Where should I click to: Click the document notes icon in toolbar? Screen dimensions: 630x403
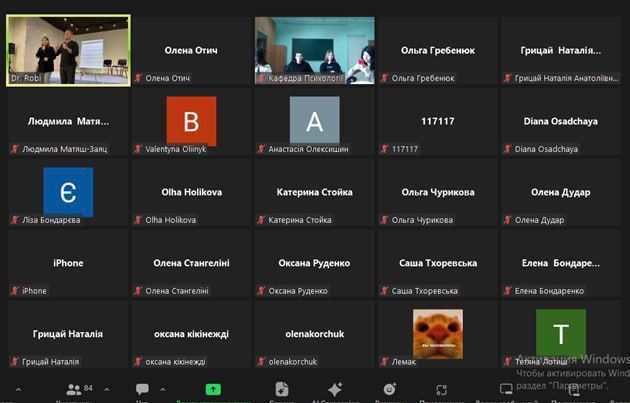[x=282, y=389]
